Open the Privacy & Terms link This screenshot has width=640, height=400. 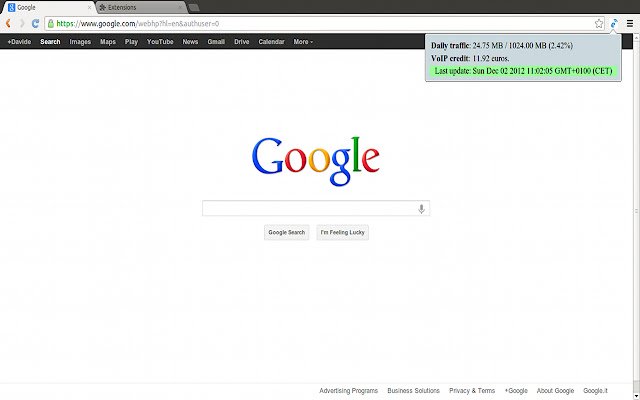pos(472,391)
